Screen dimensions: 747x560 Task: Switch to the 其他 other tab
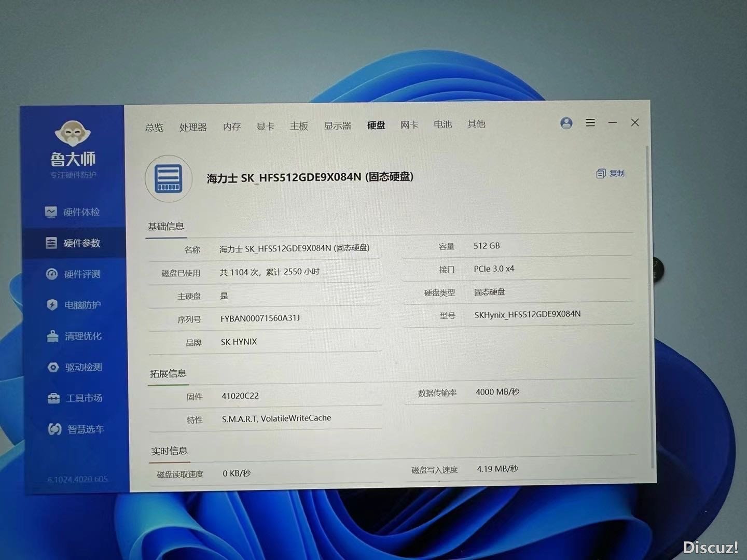coord(476,124)
